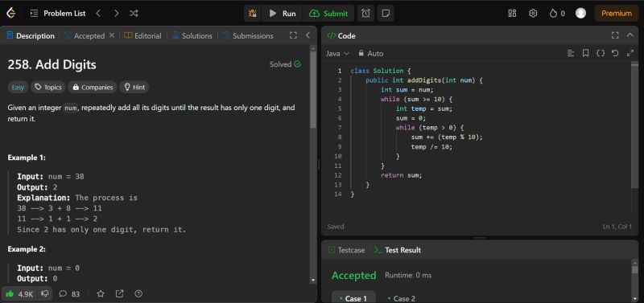Viewport: 644px width, 303px height.
Task: Go to previous problem arrow
Action: pyautogui.click(x=98, y=14)
